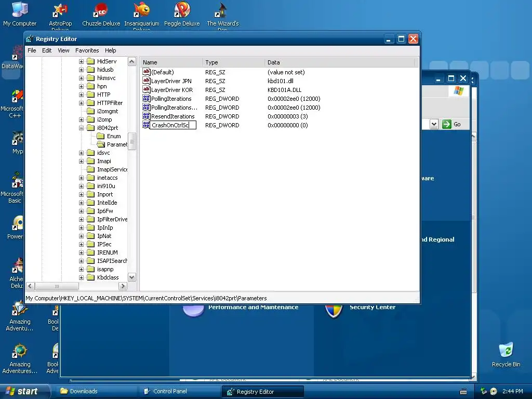Open Performance and Maintenance category
532x399 pixels.
coord(253,307)
